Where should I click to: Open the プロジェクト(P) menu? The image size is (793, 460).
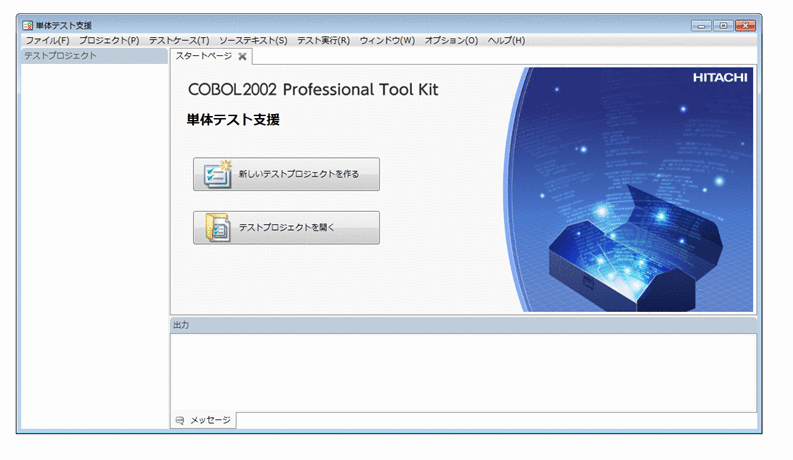coord(109,40)
